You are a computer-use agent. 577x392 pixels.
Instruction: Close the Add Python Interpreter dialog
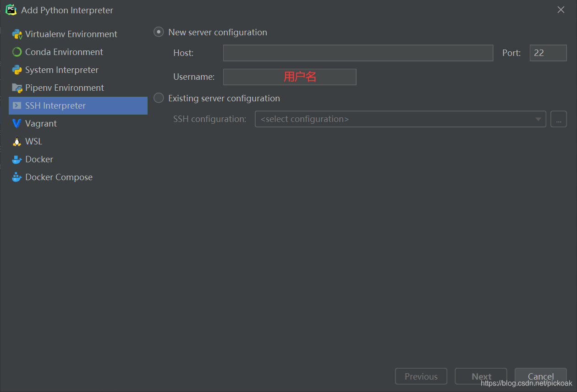561,10
